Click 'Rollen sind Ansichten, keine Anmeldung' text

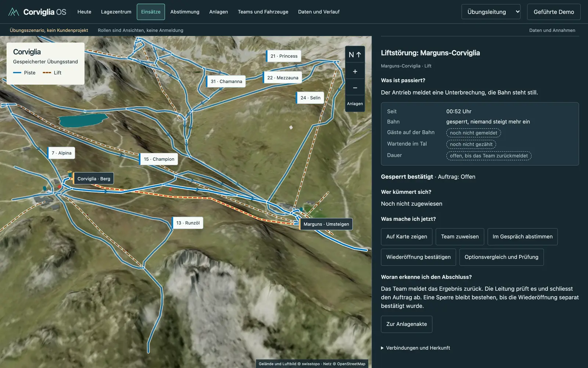coord(140,30)
